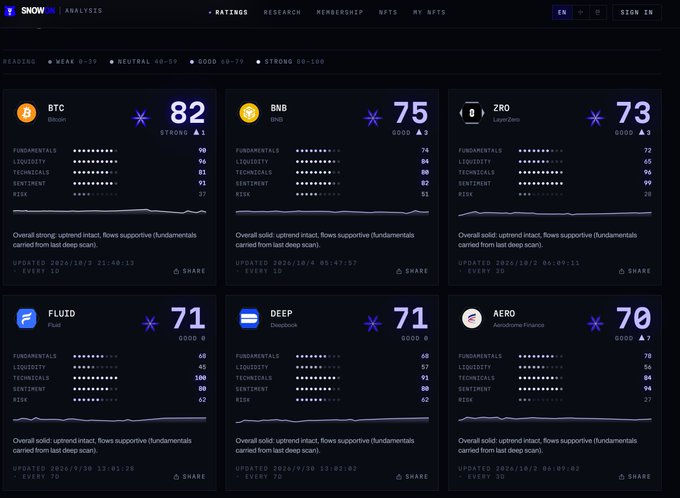This screenshot has width=680, height=498.
Task: Click the BNB overall score 75
Action: (x=410, y=113)
